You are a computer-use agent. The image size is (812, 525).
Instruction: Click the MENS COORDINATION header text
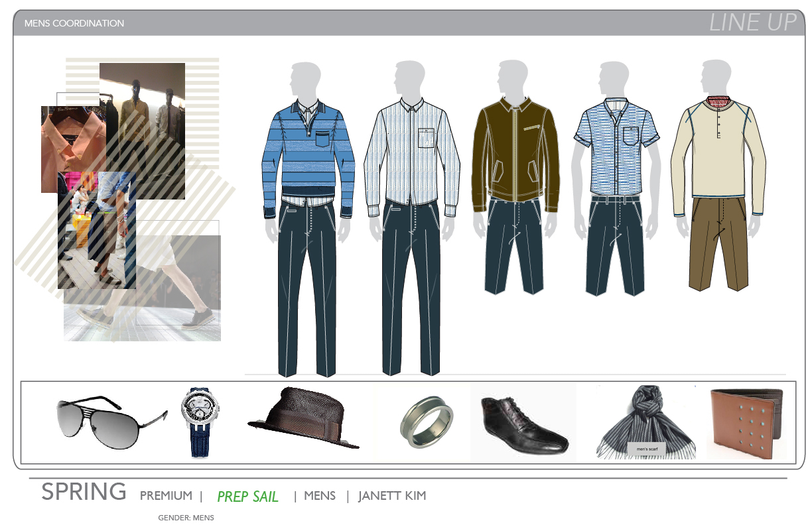click(74, 23)
